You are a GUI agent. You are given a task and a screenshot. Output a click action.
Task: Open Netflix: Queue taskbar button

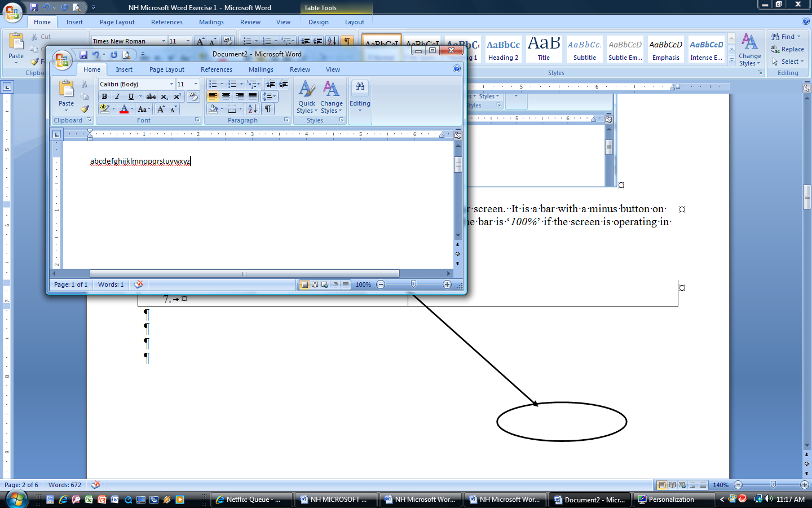(x=252, y=500)
